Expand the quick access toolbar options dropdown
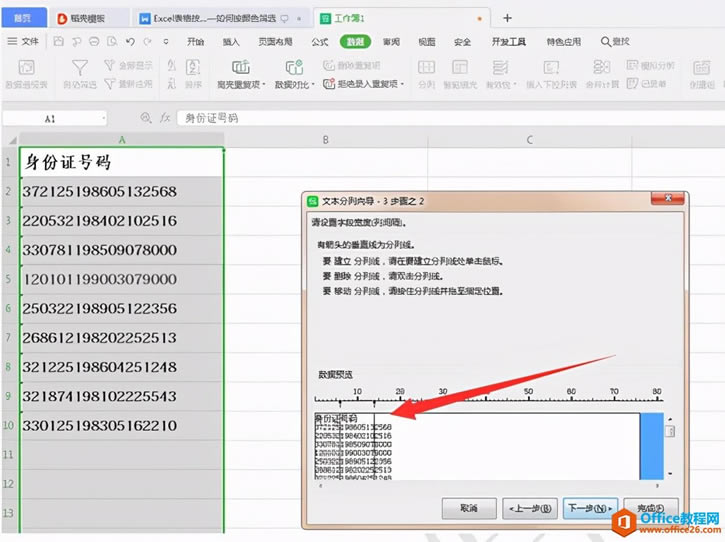The height and width of the screenshot is (542, 725). 166,42
